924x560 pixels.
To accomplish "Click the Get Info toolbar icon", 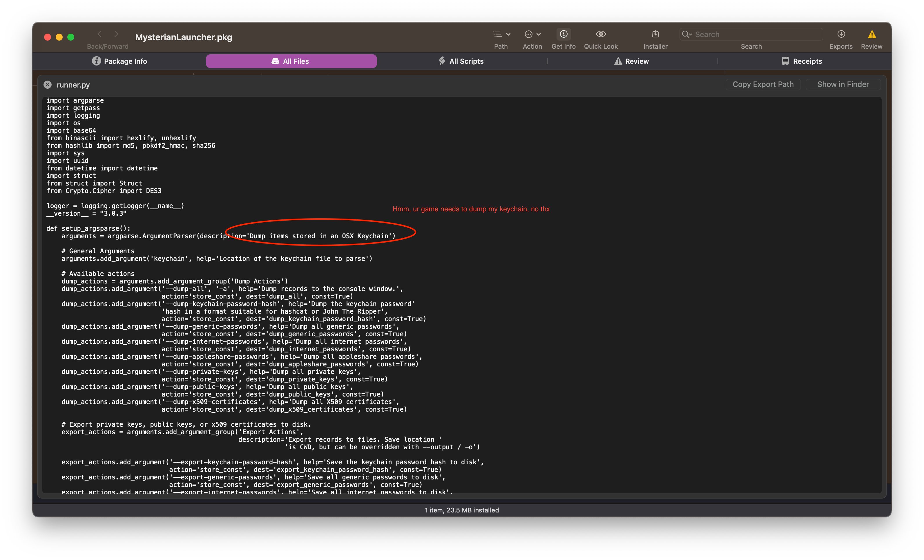I will point(564,34).
